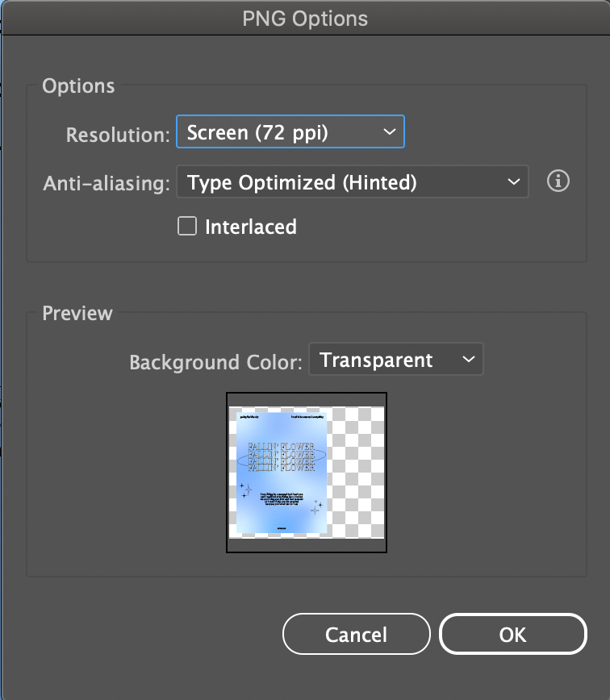Screen dimensions: 610x700
Task: Click the Options section heading
Action: 78,86
